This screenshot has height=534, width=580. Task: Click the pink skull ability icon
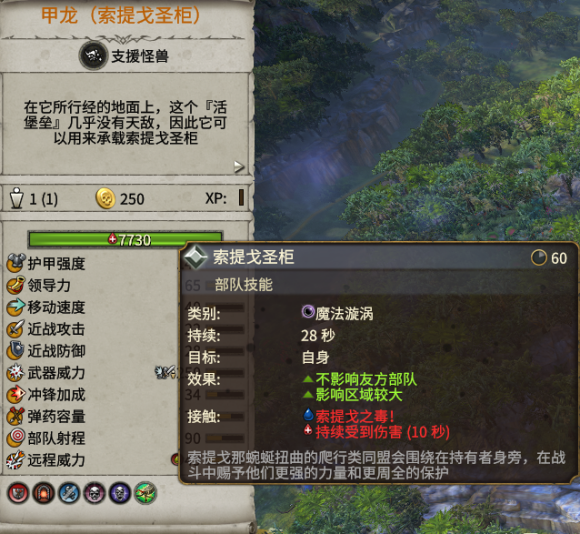point(94,493)
